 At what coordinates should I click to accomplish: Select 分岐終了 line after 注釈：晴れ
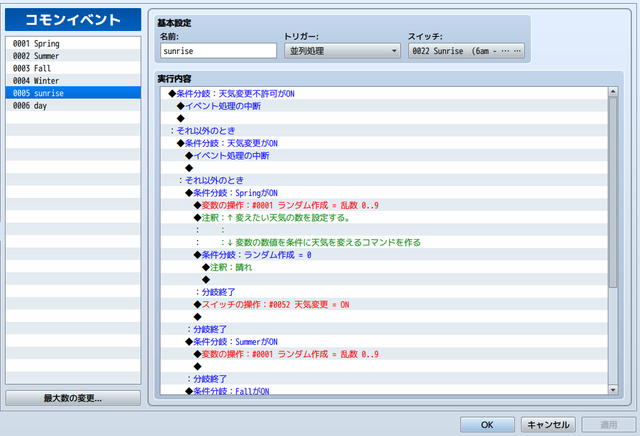point(384,292)
